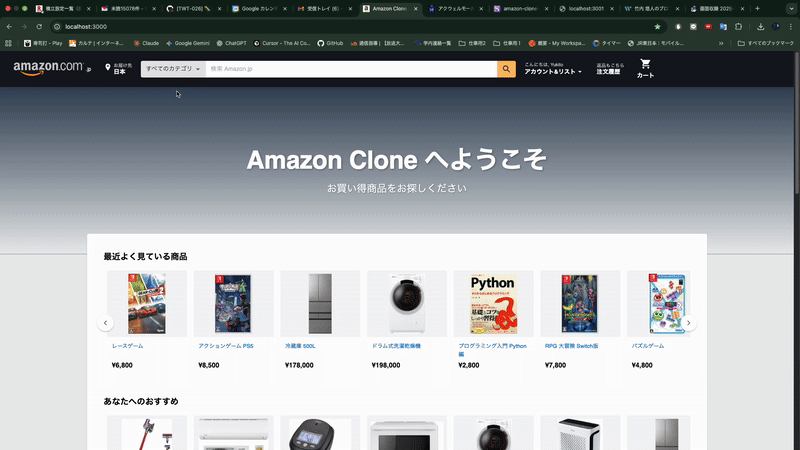Click the delivery location pin icon
Screen dimensions: 800x450
click(108, 67)
